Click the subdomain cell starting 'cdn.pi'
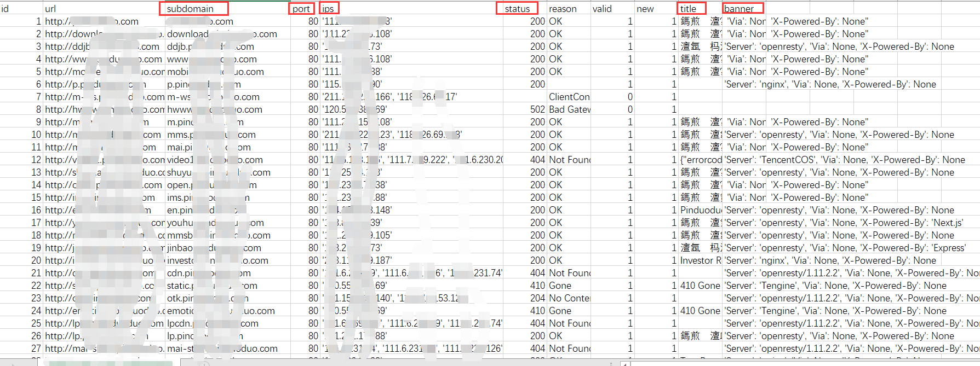 pos(227,273)
